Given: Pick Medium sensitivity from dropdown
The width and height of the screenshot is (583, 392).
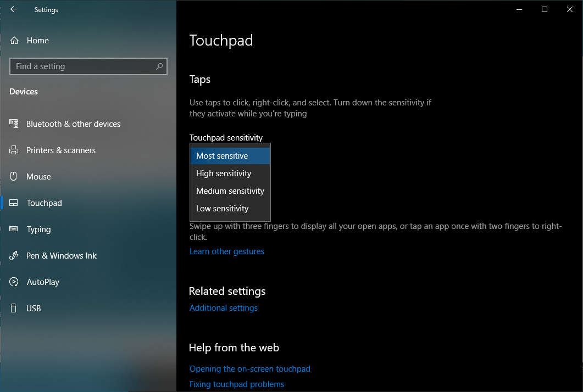Looking at the screenshot, I should 230,191.
